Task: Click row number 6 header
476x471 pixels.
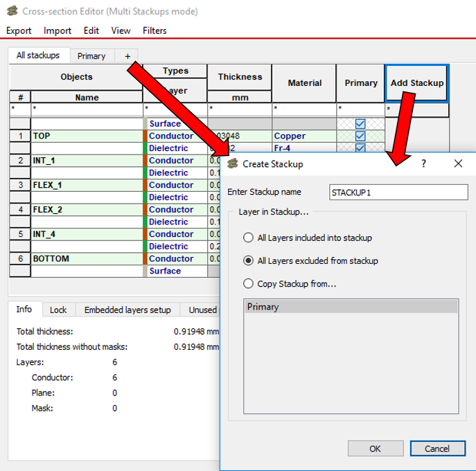Action: (20, 259)
